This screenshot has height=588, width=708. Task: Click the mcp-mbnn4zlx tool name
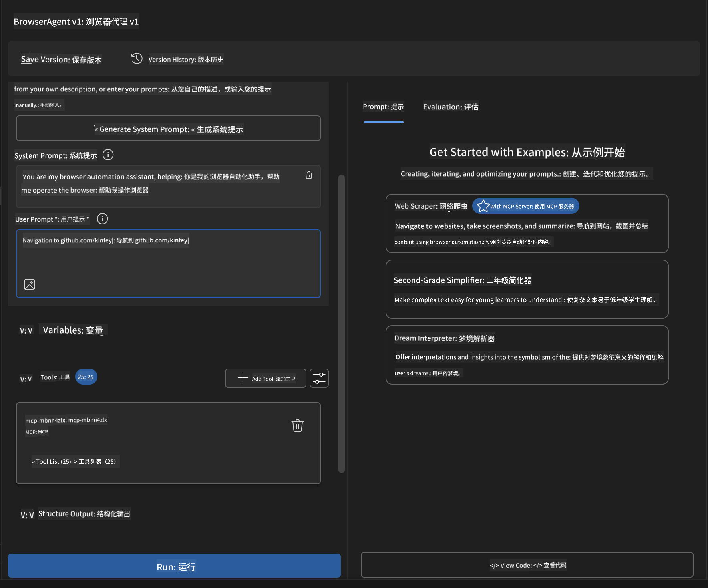click(66, 420)
